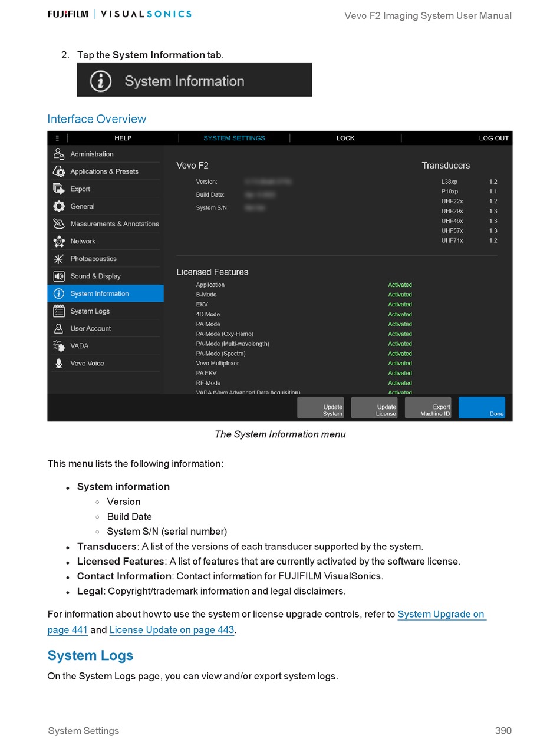Click the Version label under Vevo F2

[207, 182]
